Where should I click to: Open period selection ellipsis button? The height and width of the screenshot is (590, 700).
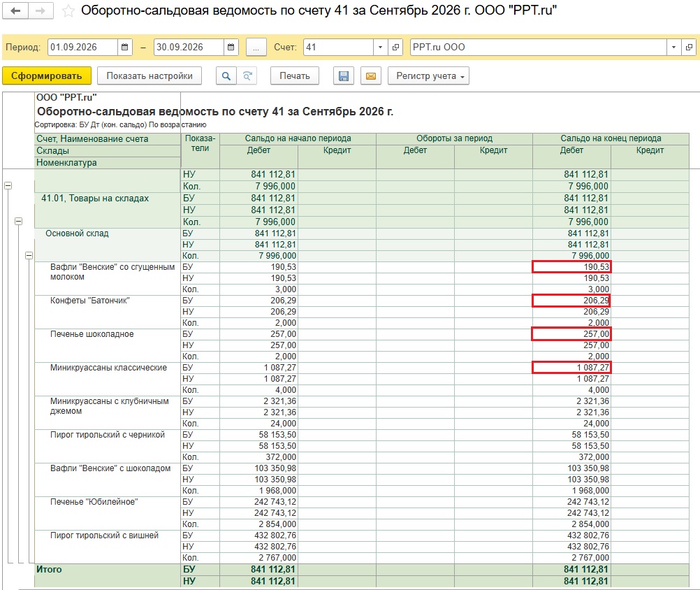[256, 47]
